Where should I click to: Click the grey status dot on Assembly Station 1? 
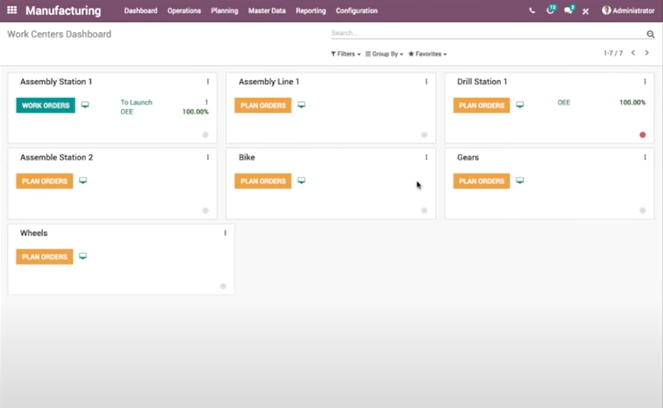(x=205, y=135)
